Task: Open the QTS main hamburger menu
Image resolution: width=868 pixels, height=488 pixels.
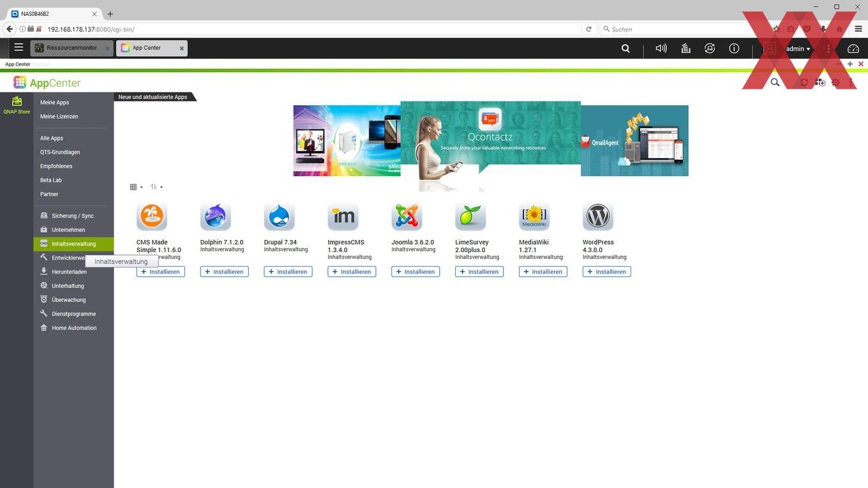Action: 19,47
